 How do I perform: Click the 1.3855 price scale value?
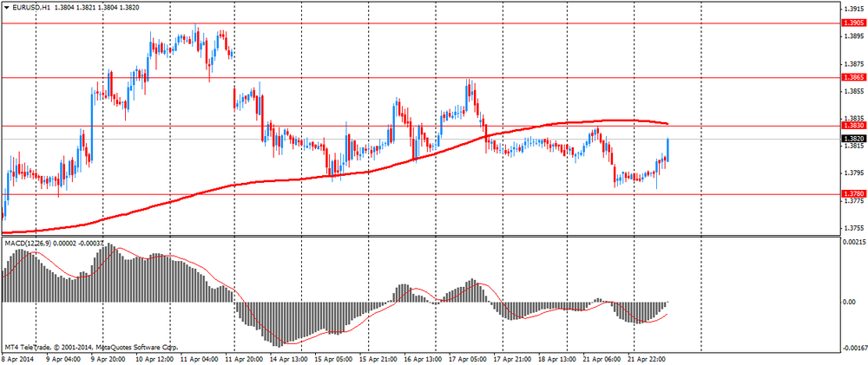[853, 91]
